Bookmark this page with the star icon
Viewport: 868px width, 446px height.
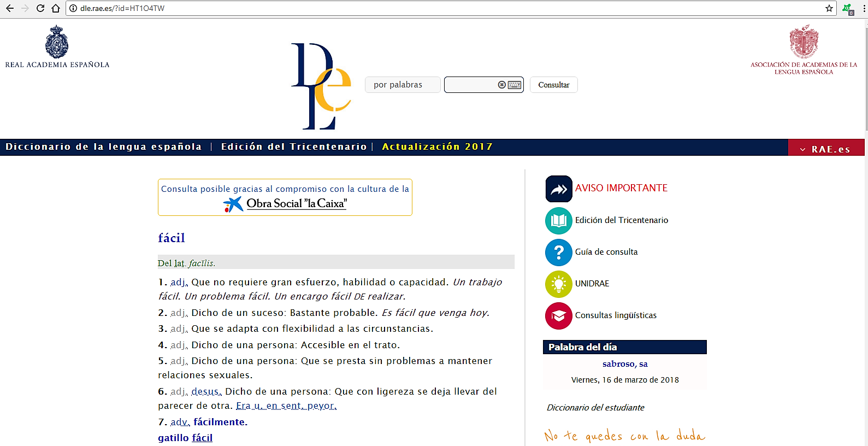click(x=829, y=8)
